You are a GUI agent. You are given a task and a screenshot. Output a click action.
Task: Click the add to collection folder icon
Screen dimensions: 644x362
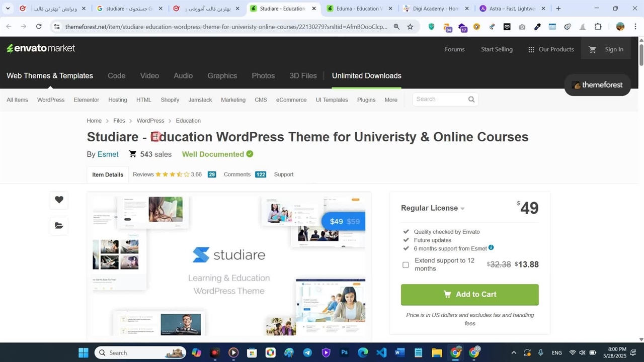click(x=59, y=226)
